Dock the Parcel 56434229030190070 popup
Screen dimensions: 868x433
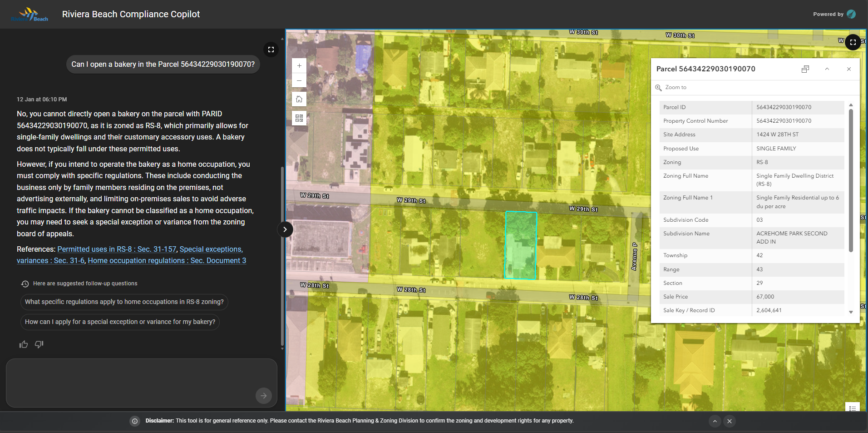(805, 69)
